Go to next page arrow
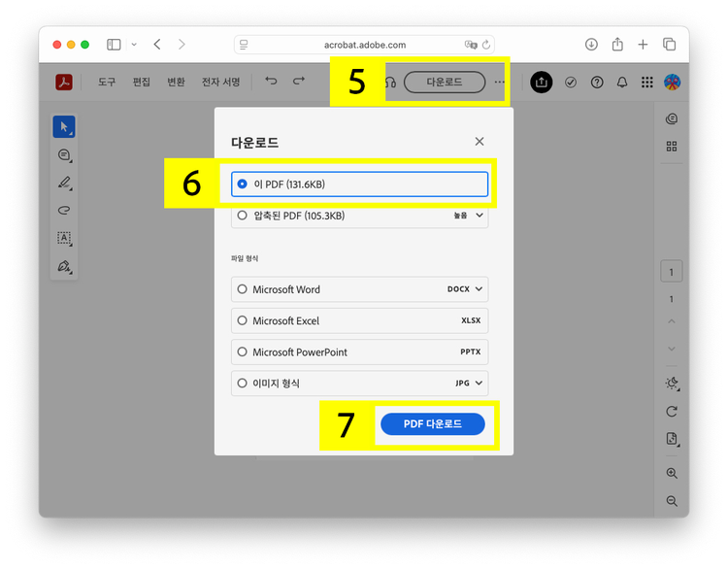This screenshot has width=728, height=569. [x=672, y=349]
